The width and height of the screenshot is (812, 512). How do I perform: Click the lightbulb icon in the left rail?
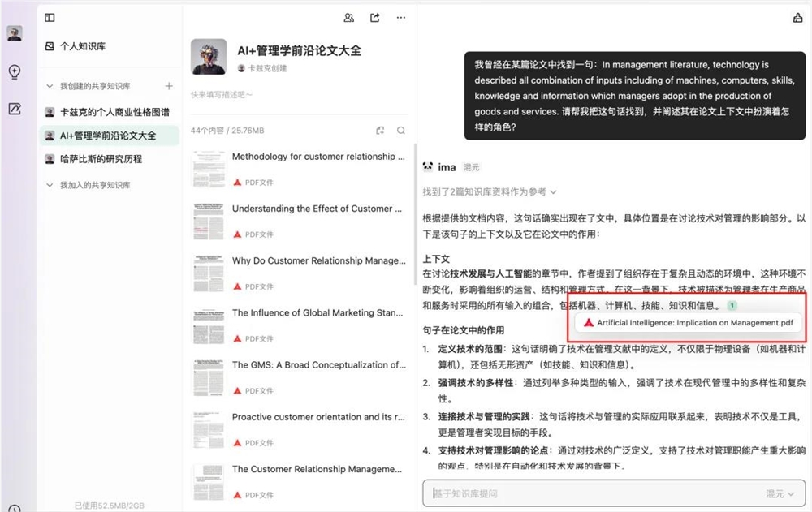[x=14, y=71]
